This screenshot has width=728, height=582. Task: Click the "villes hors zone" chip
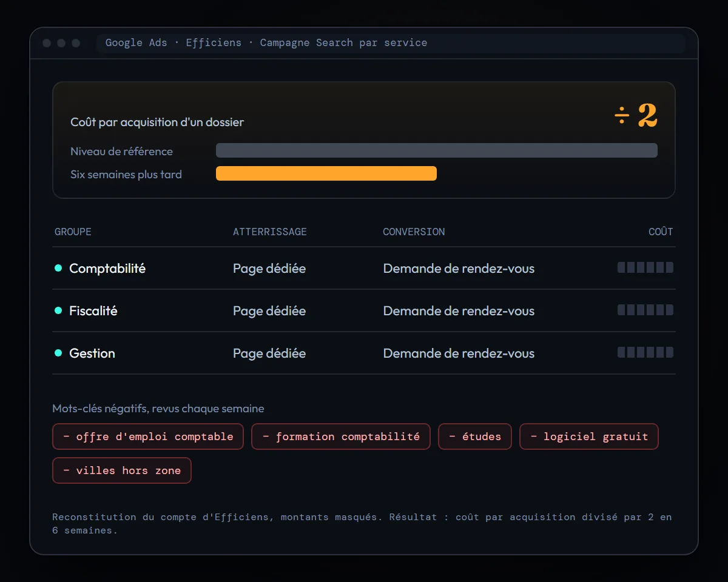122,470
